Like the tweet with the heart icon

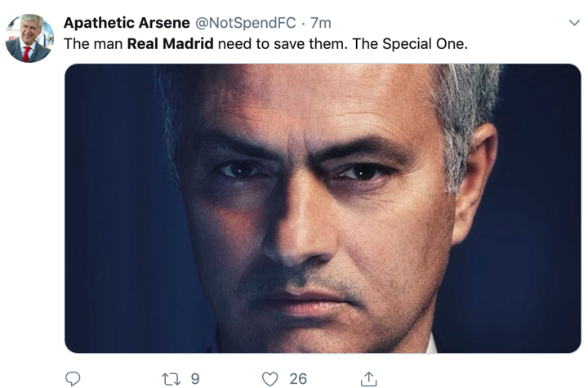coord(270,378)
